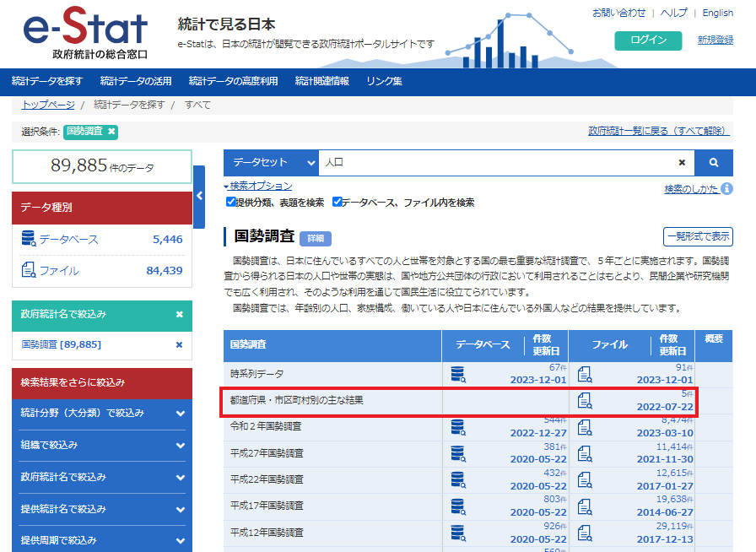Screen dimensions: 756x552
Task: Open database icon for 時系列データ row
Action: tap(458, 375)
